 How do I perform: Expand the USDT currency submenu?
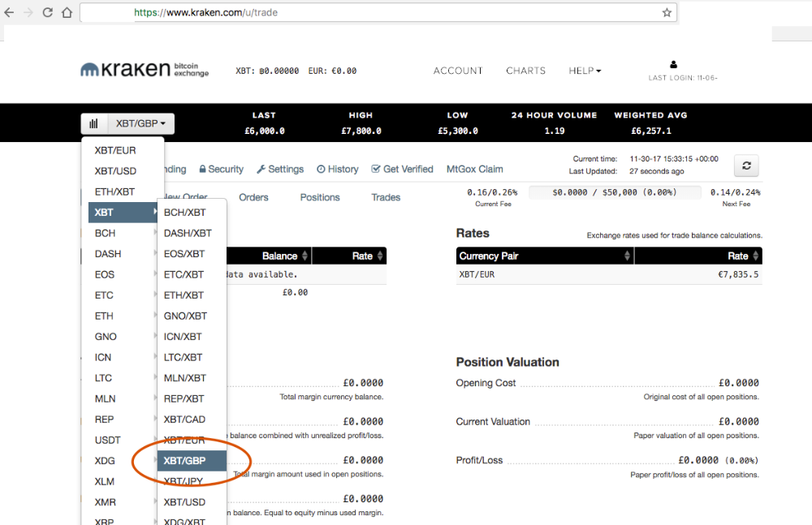pos(123,441)
